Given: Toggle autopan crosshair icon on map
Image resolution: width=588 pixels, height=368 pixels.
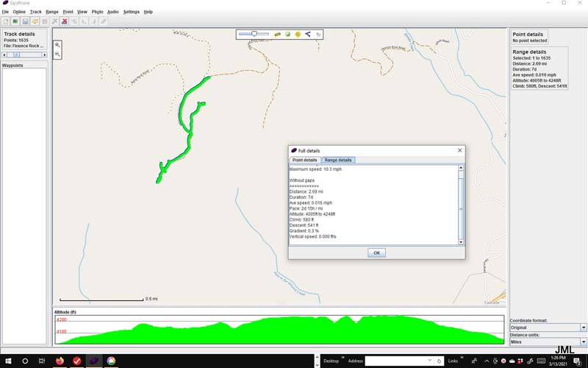Looking at the screenshot, I should click(x=298, y=34).
